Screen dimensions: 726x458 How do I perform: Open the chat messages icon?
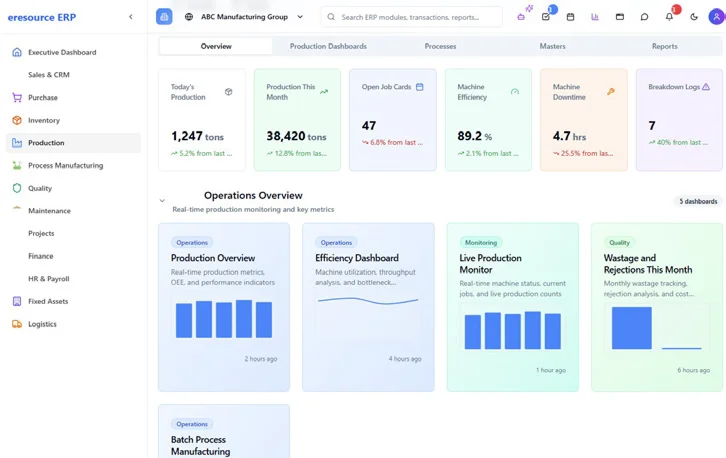tap(644, 17)
